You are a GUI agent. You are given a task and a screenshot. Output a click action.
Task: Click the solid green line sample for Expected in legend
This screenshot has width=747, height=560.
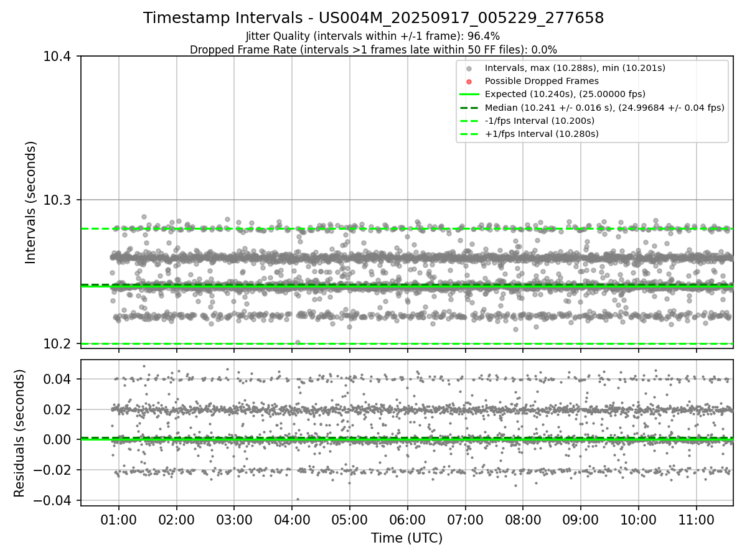point(469,94)
